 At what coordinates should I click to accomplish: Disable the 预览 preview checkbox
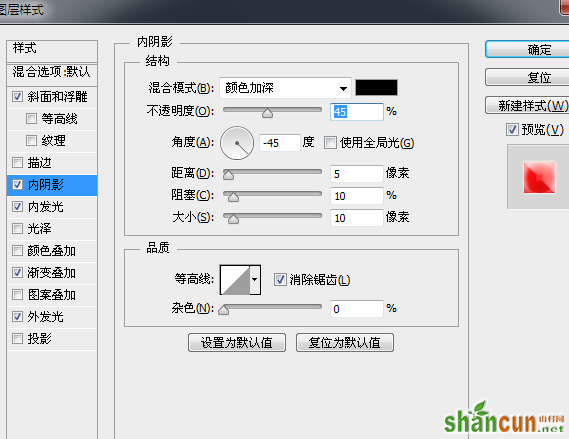pyautogui.click(x=512, y=130)
